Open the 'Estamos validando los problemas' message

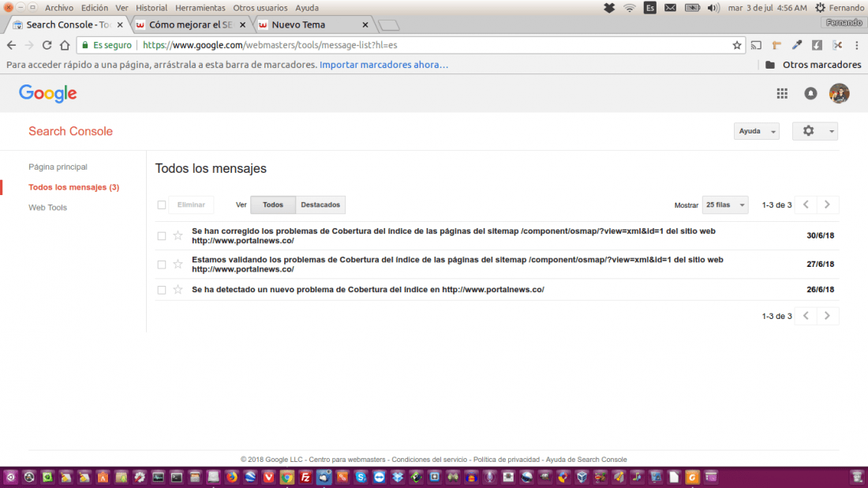click(457, 265)
